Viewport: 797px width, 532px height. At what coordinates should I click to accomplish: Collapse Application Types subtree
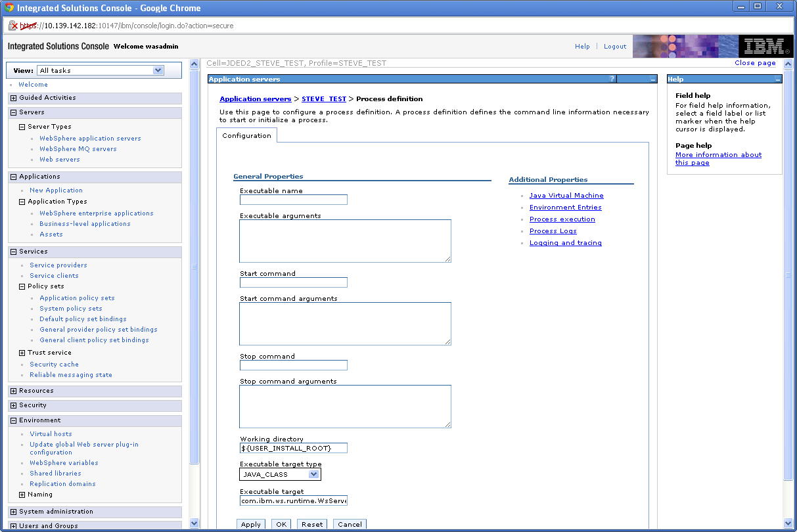coord(22,202)
